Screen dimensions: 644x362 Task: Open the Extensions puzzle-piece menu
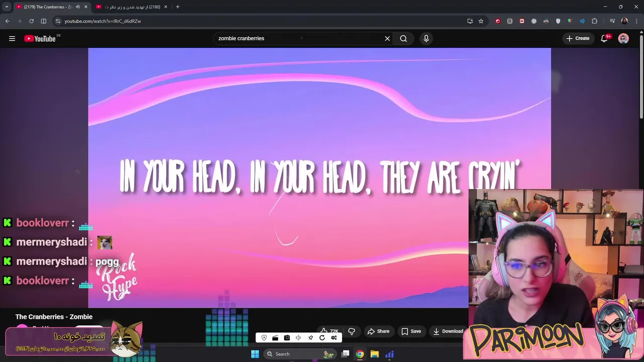[x=594, y=21]
